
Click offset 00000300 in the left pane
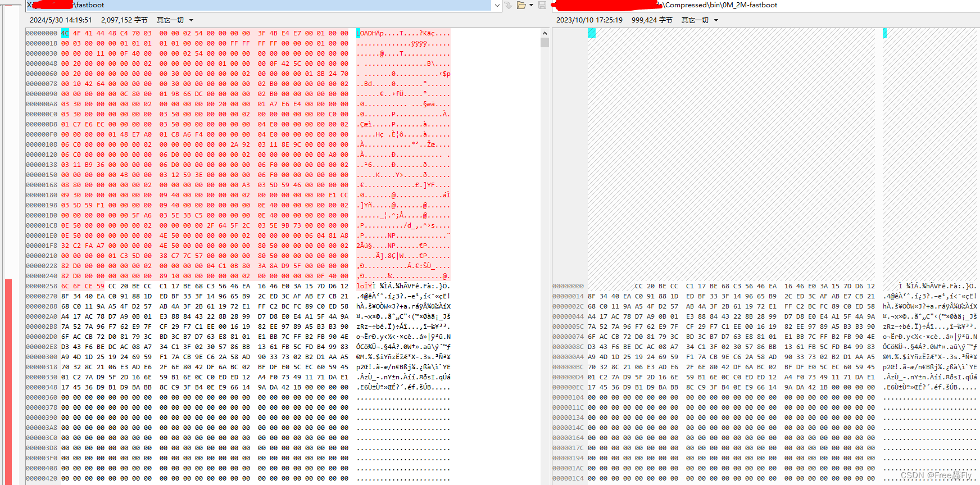pyautogui.click(x=42, y=357)
